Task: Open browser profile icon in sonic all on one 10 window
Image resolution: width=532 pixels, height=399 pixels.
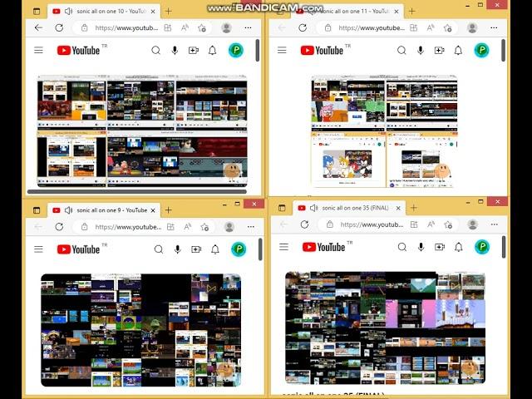Action: 226,27
